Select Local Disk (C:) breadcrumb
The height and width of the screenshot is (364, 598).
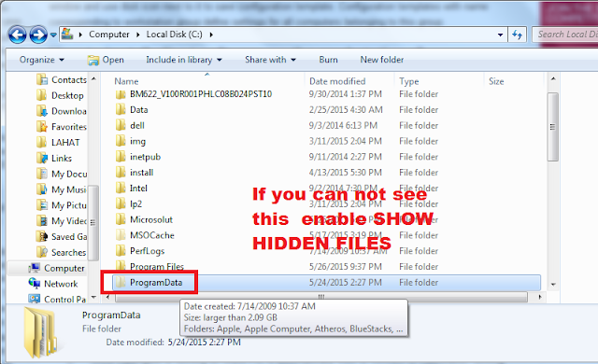[175, 35]
